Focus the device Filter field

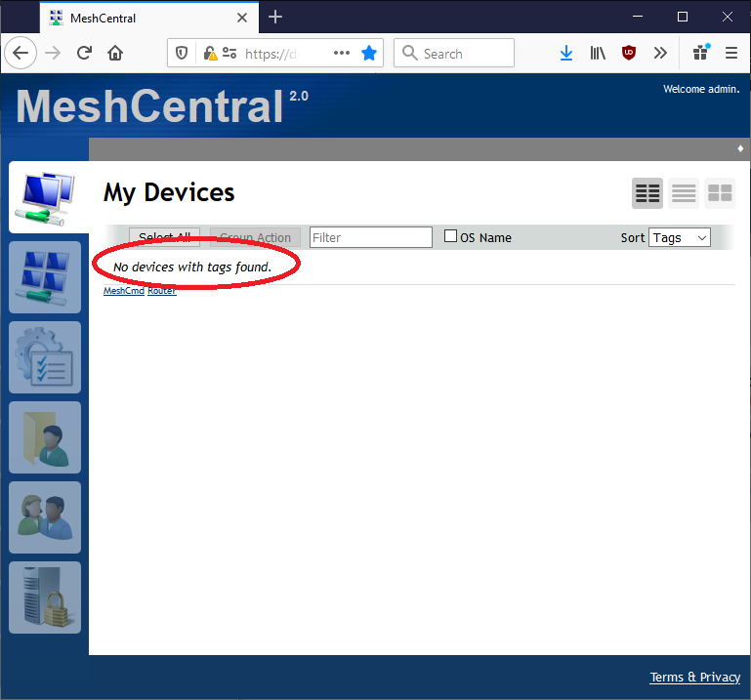coord(371,237)
